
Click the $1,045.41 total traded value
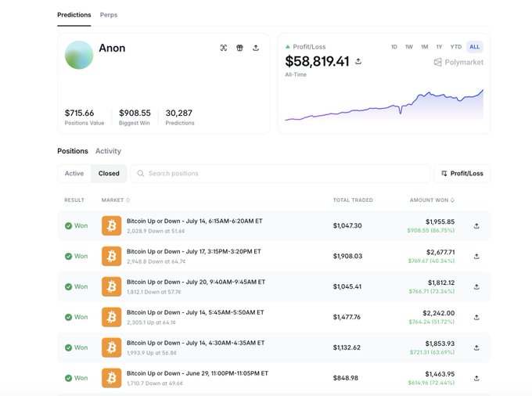pos(347,286)
